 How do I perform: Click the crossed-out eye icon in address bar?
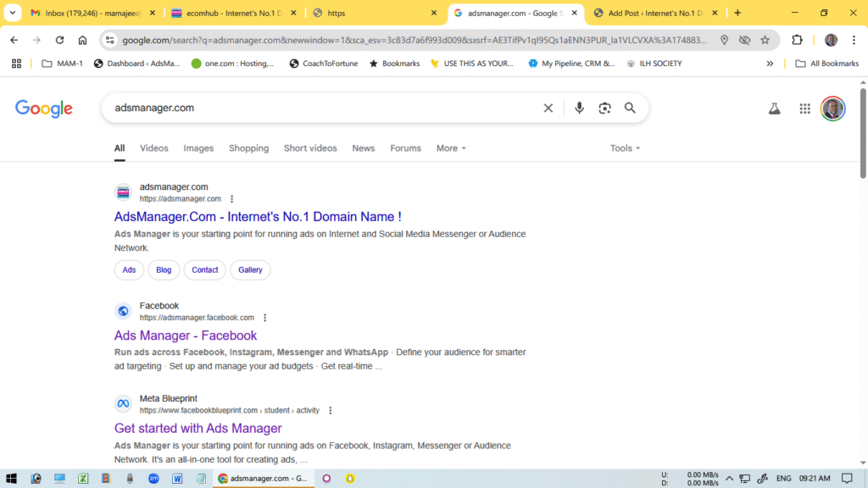pos(744,40)
